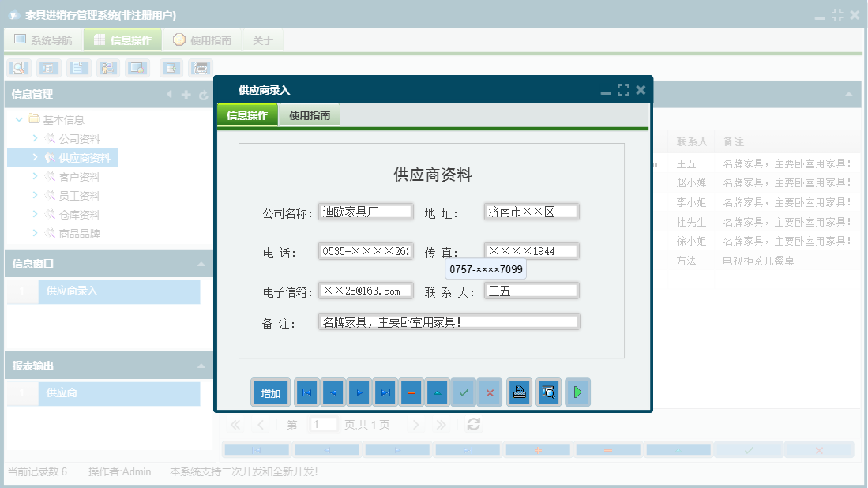Click the page number input field
Viewport: 868px width, 488px height.
(323, 424)
